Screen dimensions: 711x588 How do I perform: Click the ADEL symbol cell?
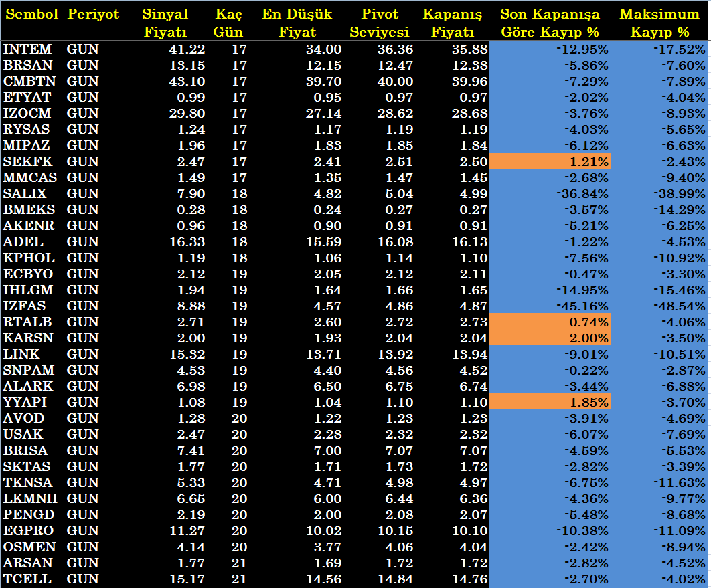[23, 242]
